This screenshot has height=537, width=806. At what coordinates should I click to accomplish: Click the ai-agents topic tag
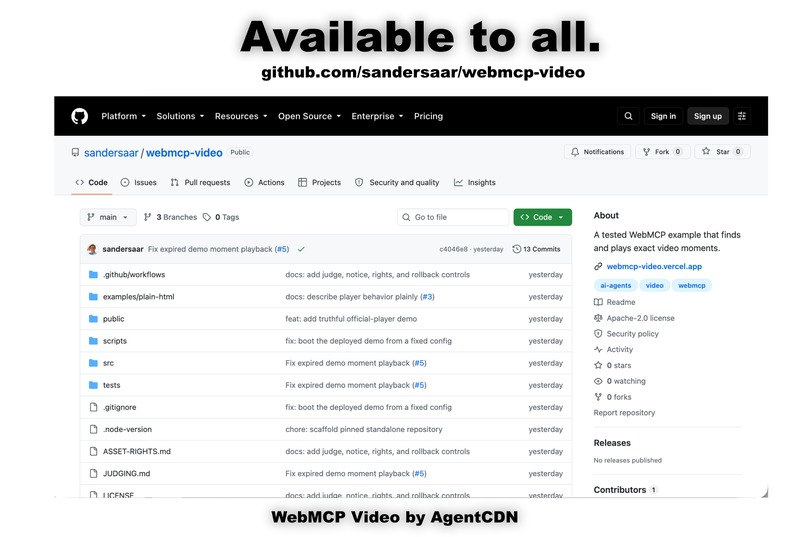coord(615,285)
